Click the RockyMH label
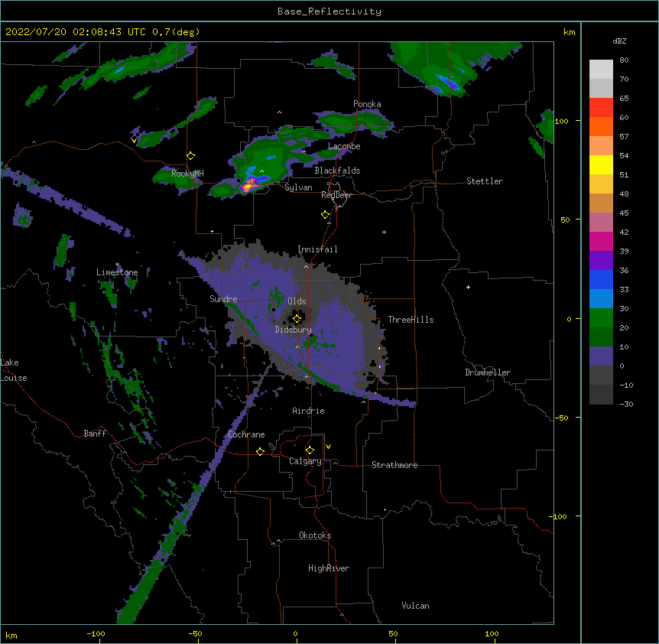Screen dimensions: 659x644 [x=187, y=174]
